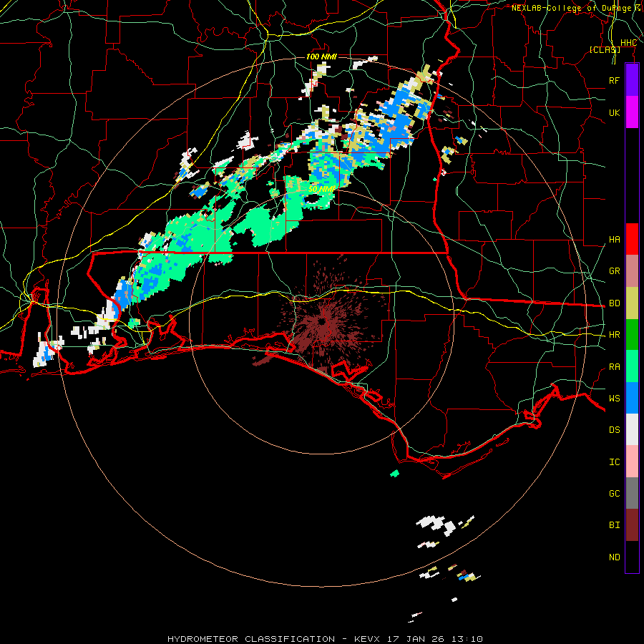Click the 100 NMI range ring label
This screenshot has height=644, width=644.
[x=321, y=57]
